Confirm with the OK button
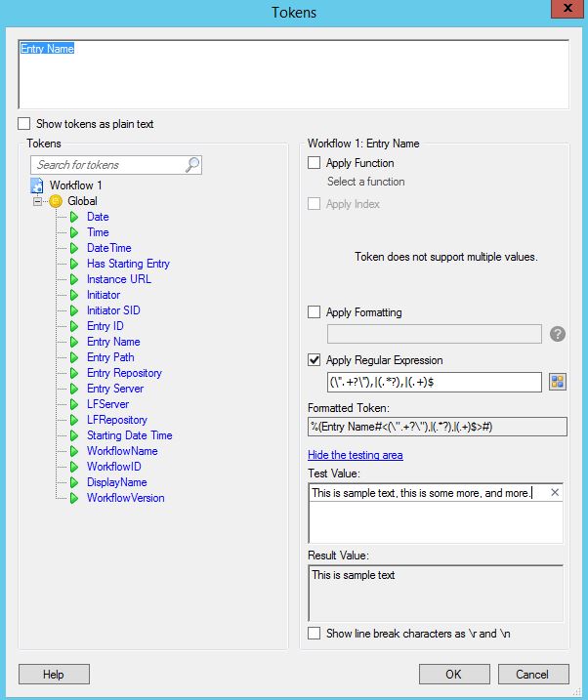This screenshot has height=700, width=588. [x=454, y=674]
